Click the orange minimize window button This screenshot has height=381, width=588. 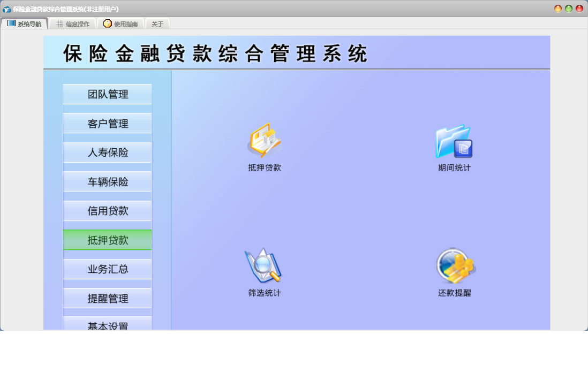click(x=558, y=9)
